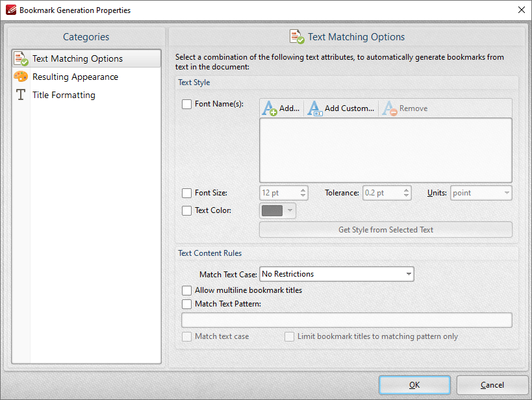The image size is (532, 400).
Task: Click the icon beside the Text Matching Options heading
Action: [298, 37]
